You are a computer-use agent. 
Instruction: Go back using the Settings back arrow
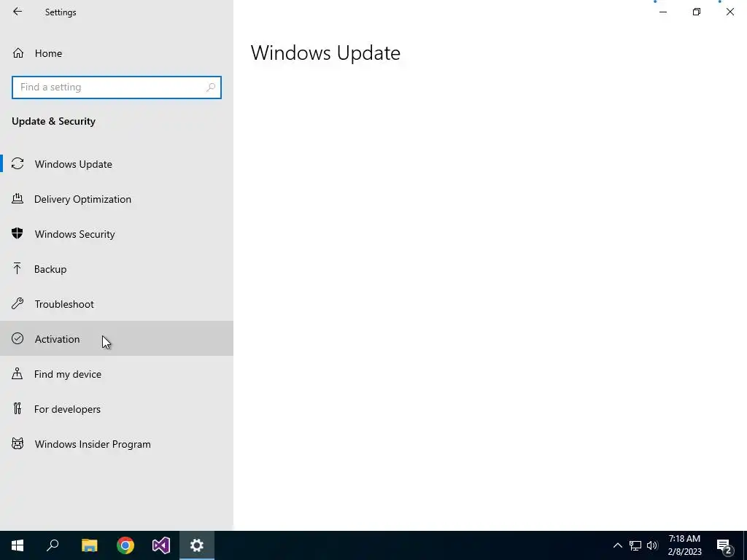click(18, 12)
